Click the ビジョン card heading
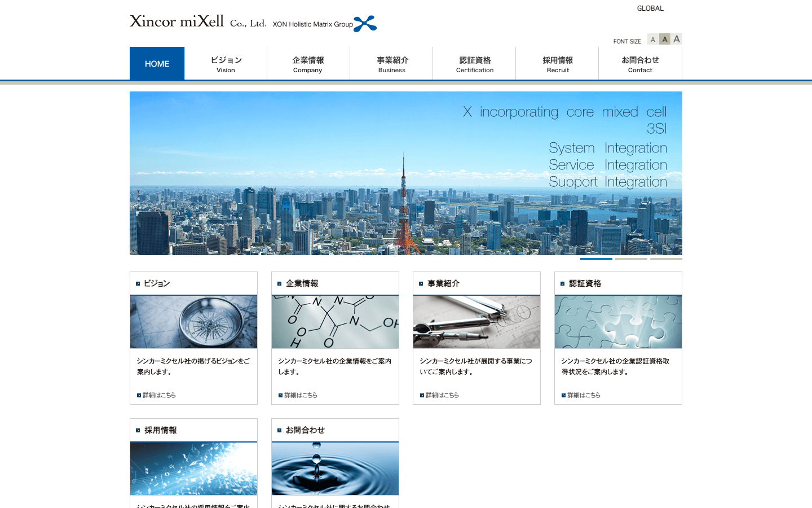 click(x=157, y=283)
